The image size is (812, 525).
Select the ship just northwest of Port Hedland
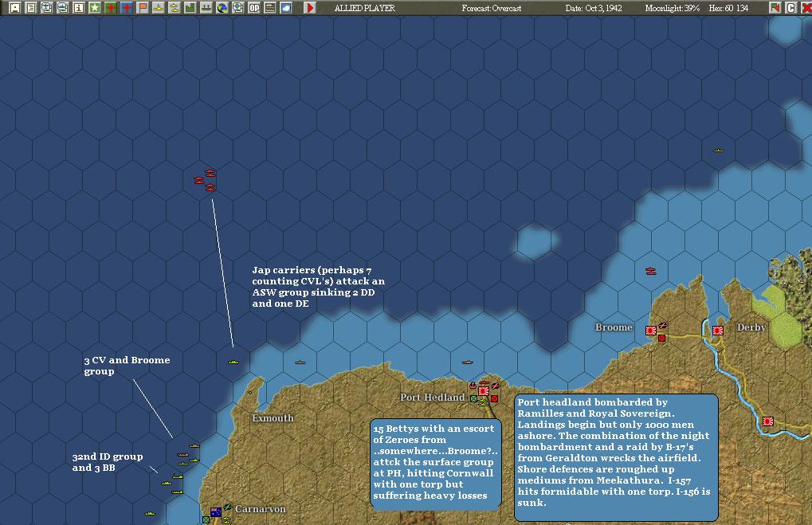(x=468, y=362)
